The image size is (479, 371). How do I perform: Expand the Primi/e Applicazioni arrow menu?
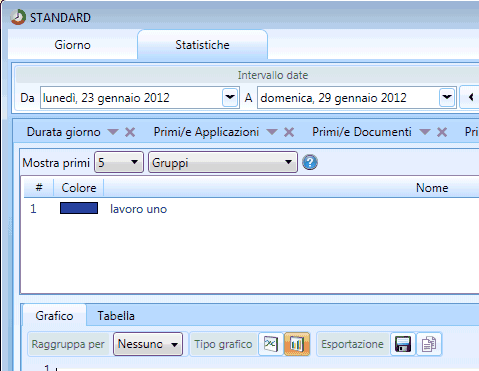tap(272, 132)
